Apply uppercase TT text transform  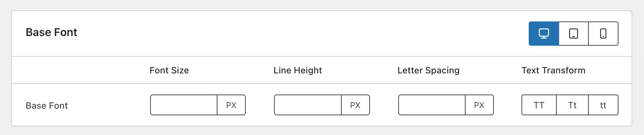click(x=539, y=105)
